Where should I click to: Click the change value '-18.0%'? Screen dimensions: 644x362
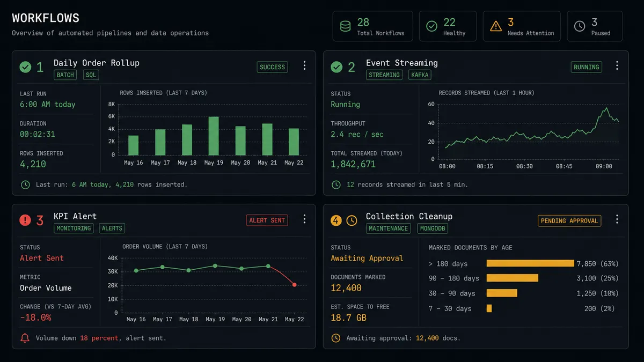[35, 317]
